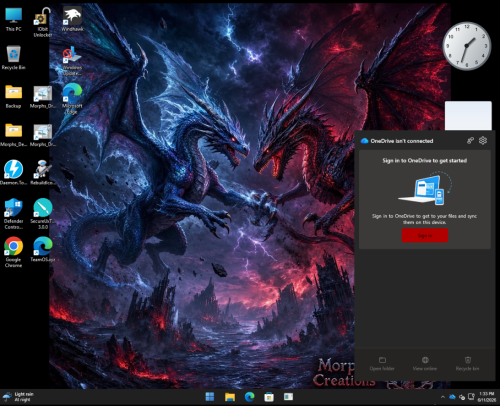Select the Defender Control desktop shortcut
This screenshot has height=406, width=500.
point(13,214)
